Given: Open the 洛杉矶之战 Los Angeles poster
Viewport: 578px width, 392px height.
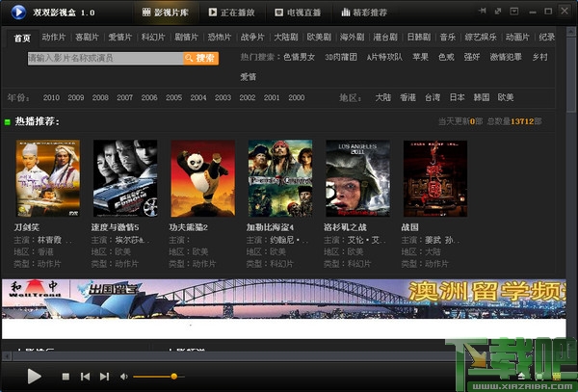Looking at the screenshot, I should 358,178.
